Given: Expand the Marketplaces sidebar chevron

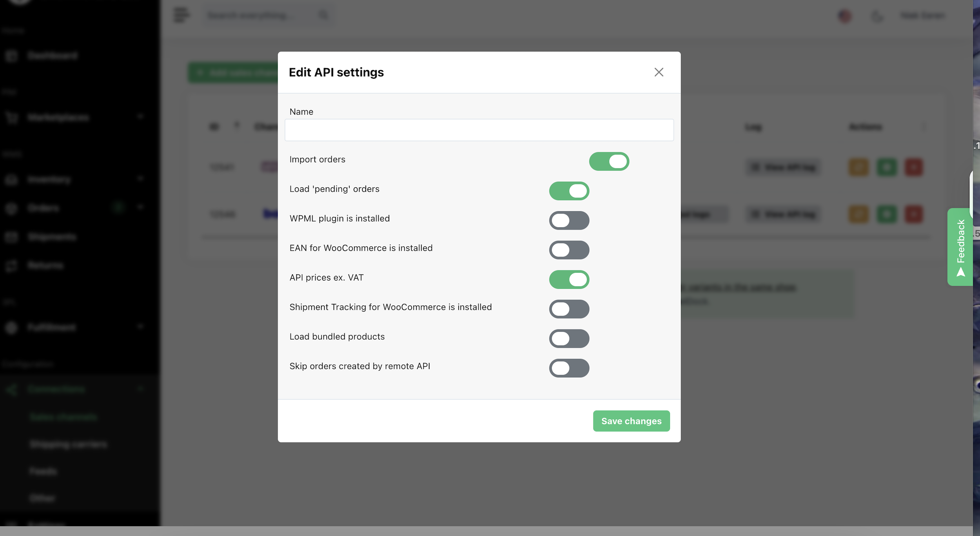Looking at the screenshot, I should click(140, 117).
